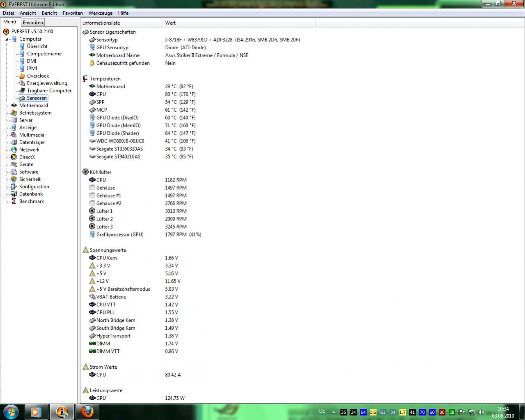Expand the Betriebssystem tree node
This screenshot has height=420, width=525.
[7, 113]
